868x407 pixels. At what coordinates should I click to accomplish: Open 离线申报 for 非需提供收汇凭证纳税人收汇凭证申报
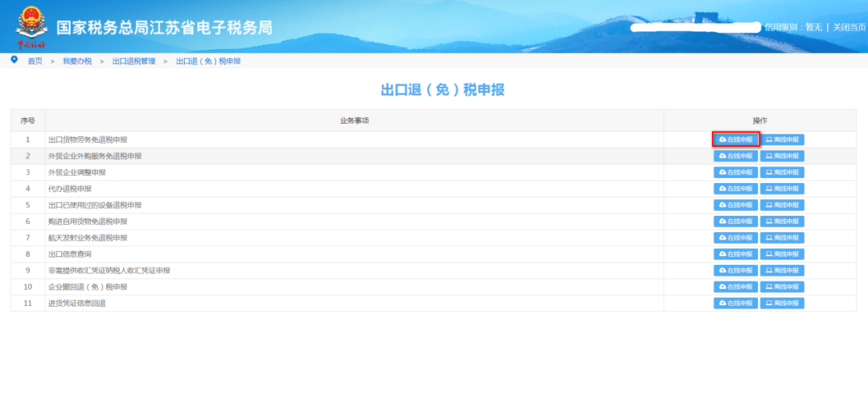(782, 271)
